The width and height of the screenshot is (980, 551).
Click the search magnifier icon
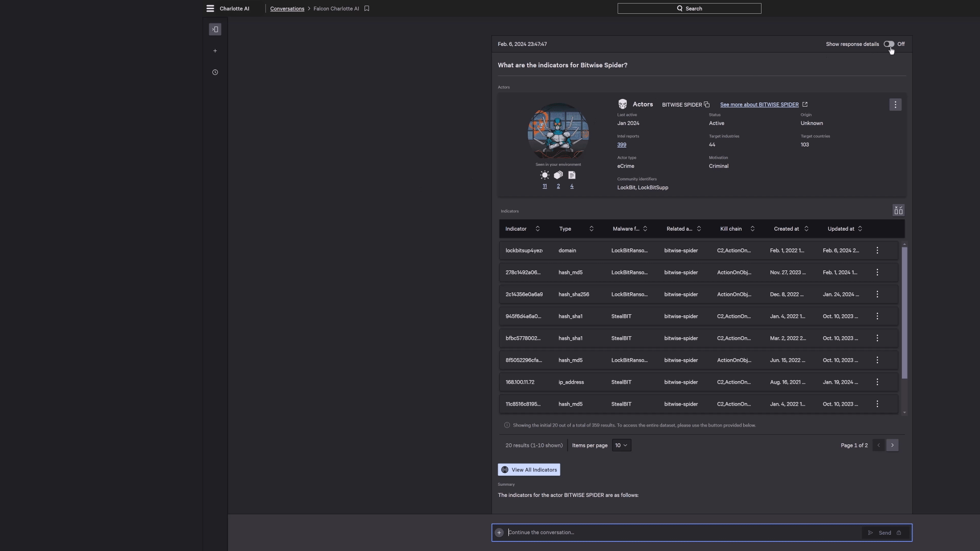click(x=679, y=9)
